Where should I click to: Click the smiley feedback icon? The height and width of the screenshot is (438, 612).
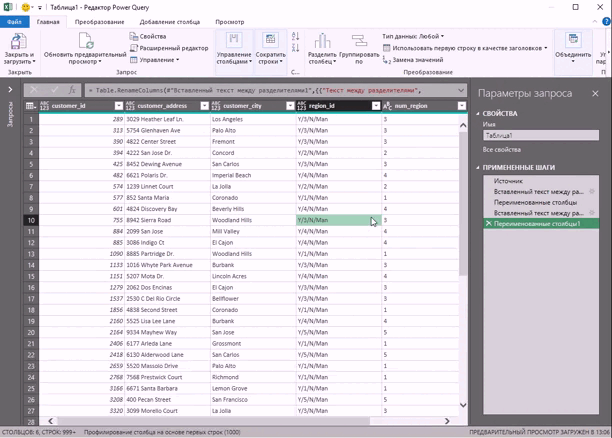point(25,7)
